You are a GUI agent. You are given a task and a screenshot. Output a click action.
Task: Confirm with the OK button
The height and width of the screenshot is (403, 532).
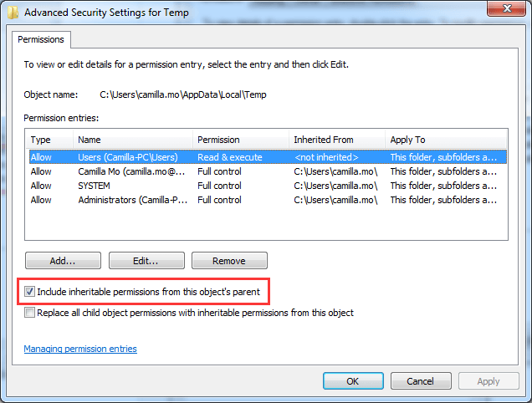[353, 381]
